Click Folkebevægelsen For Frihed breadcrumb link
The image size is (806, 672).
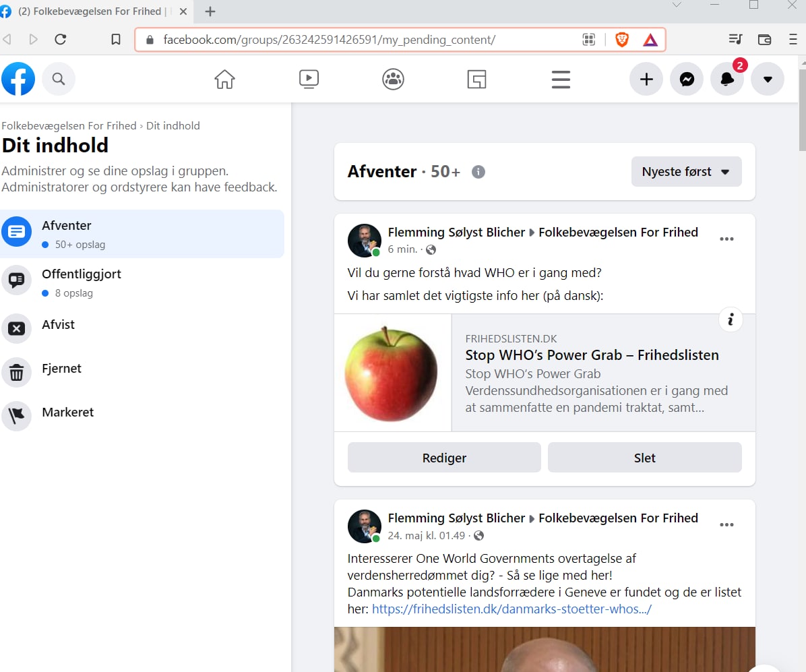(x=69, y=126)
